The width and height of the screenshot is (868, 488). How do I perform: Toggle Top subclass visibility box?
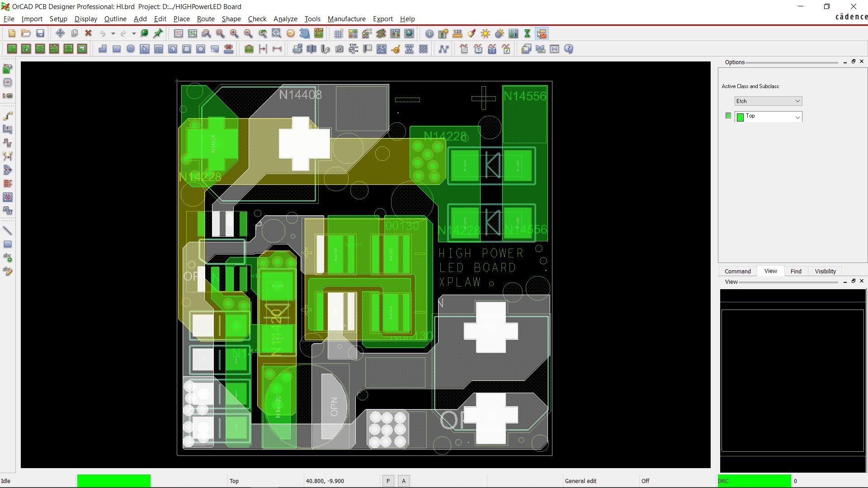coord(728,116)
